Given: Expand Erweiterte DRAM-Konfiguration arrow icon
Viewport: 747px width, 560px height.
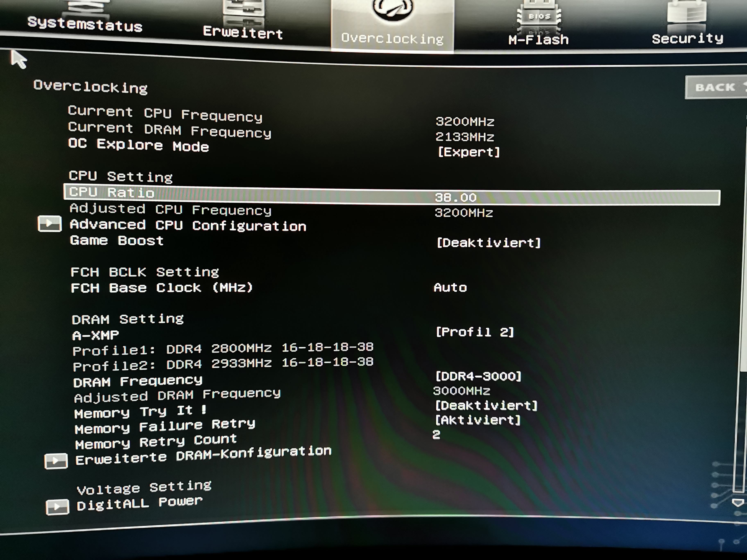Looking at the screenshot, I should [56, 461].
